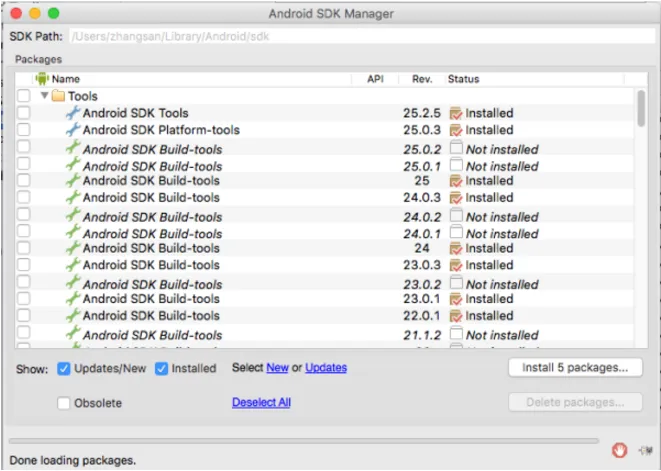Click the Build-tools 25.0.2 green wrench icon
The width and height of the screenshot is (661, 471).
72,149
